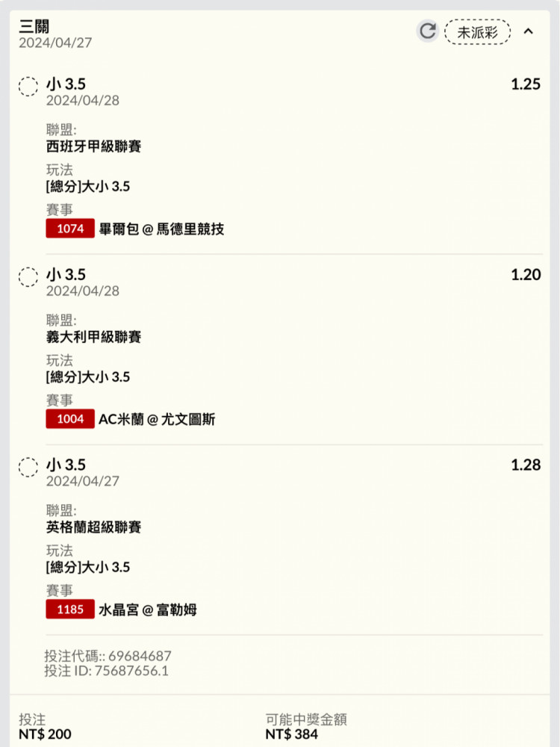Open match code 1004 red tag
Viewport: 560px width, 747px height.
(70, 419)
